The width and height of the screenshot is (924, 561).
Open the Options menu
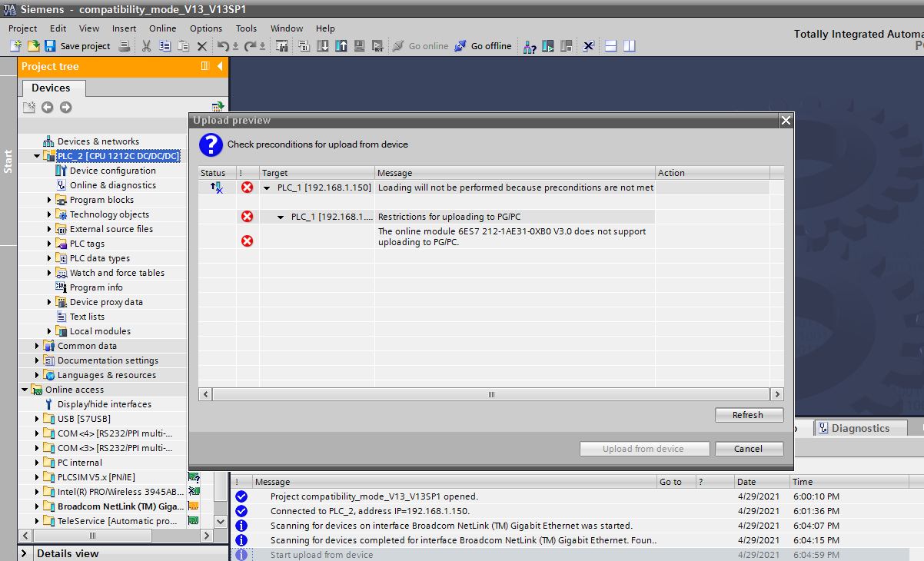[206, 28]
